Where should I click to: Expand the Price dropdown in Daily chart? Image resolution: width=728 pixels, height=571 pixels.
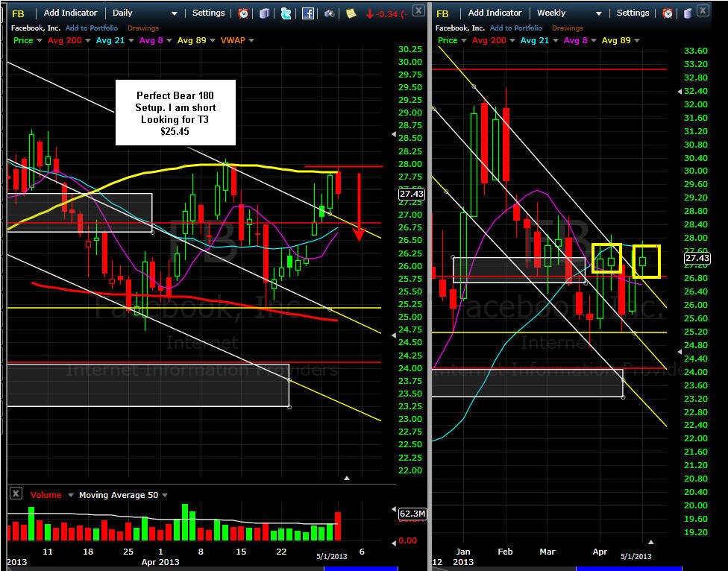[40, 41]
